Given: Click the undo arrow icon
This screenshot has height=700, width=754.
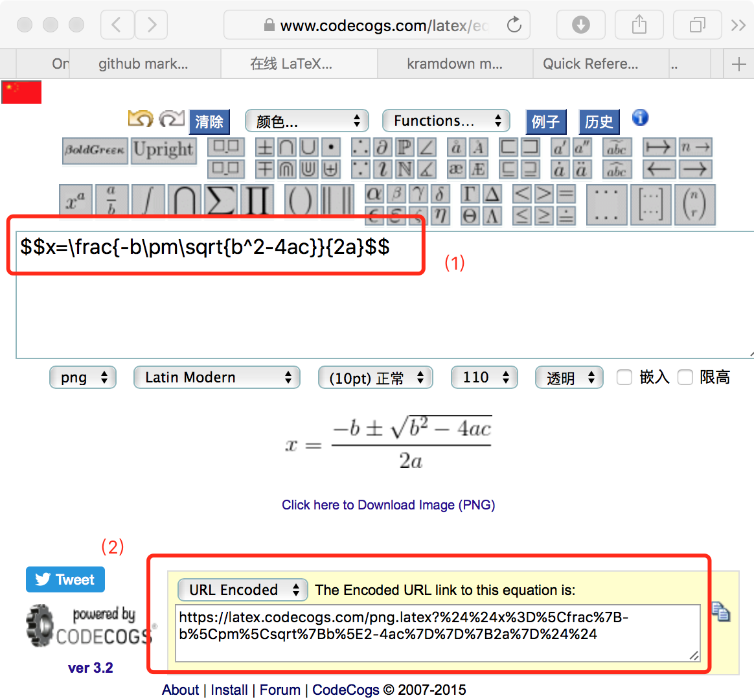Looking at the screenshot, I should click(x=141, y=121).
